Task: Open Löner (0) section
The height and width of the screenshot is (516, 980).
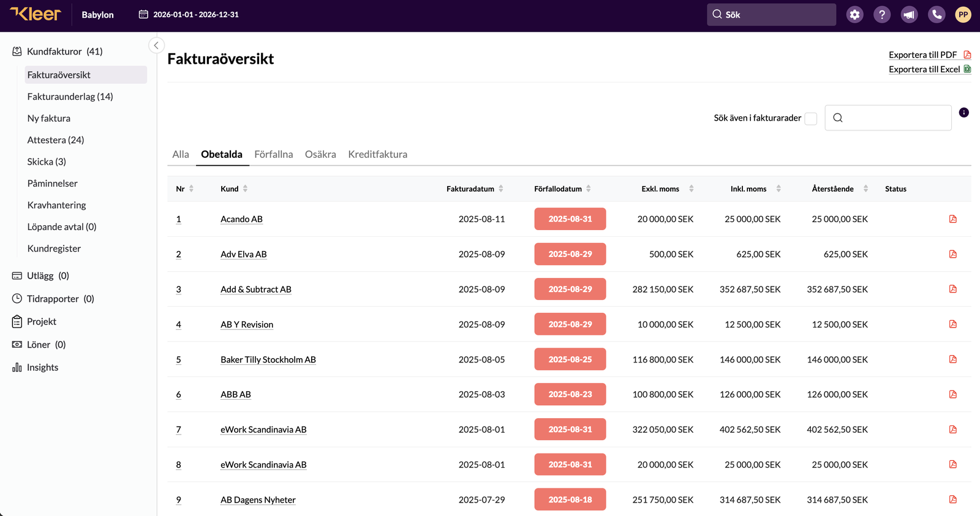Action: (x=39, y=345)
